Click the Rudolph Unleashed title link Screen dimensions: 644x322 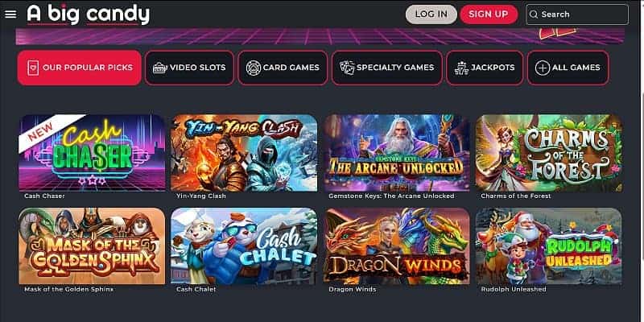[514, 290]
